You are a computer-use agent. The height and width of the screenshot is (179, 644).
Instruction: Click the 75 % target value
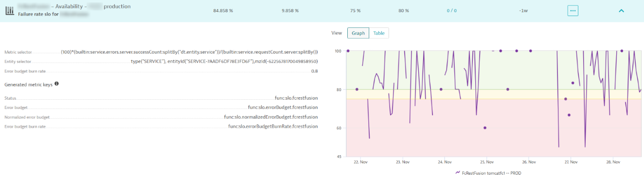pyautogui.click(x=356, y=11)
